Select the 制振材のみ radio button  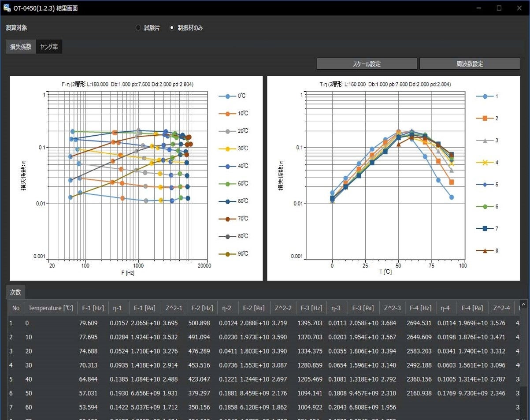coord(172,28)
